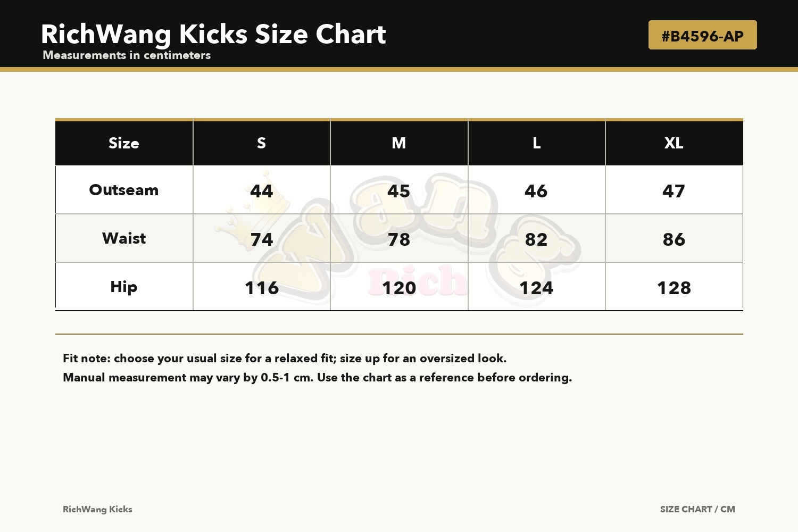Click the Size column header

124,143
